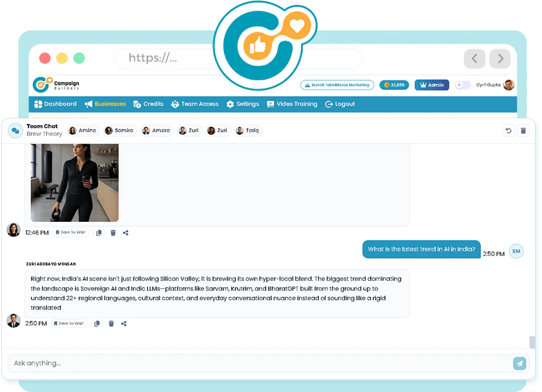Open the woman with kettlebell image

coord(75,183)
